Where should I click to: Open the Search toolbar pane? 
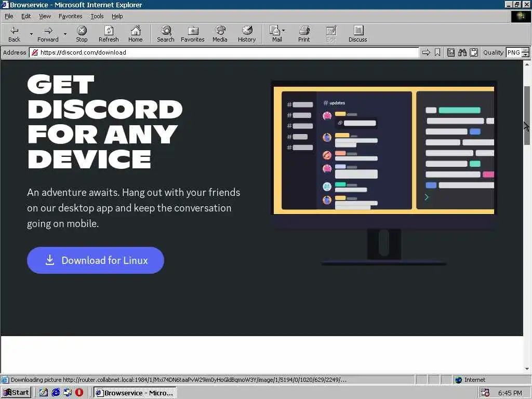166,34
